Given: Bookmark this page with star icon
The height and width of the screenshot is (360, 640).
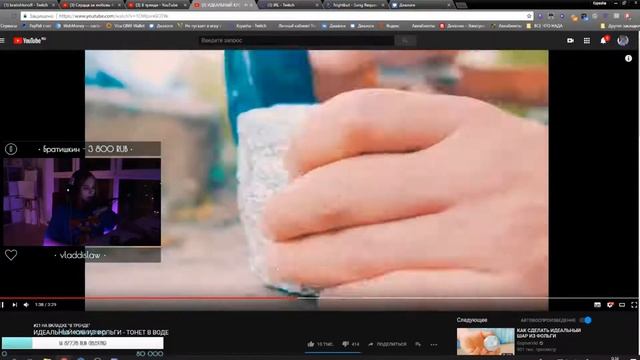Looking at the screenshot, I should [529, 16].
